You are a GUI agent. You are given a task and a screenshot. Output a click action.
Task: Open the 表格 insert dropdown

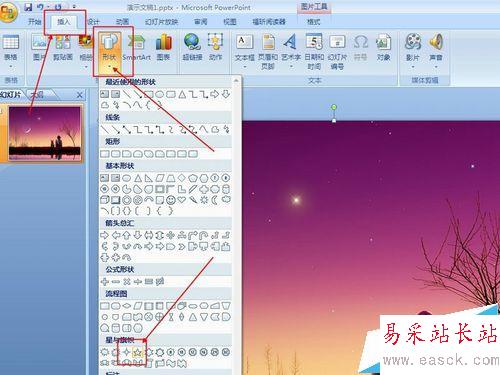pos(11,52)
